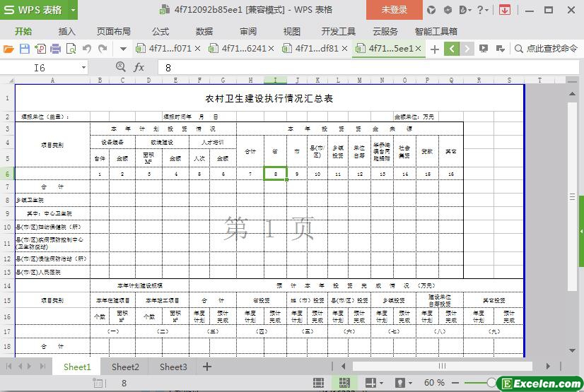Toggle page break preview view button
The image size is (584, 392).
tap(344, 383)
